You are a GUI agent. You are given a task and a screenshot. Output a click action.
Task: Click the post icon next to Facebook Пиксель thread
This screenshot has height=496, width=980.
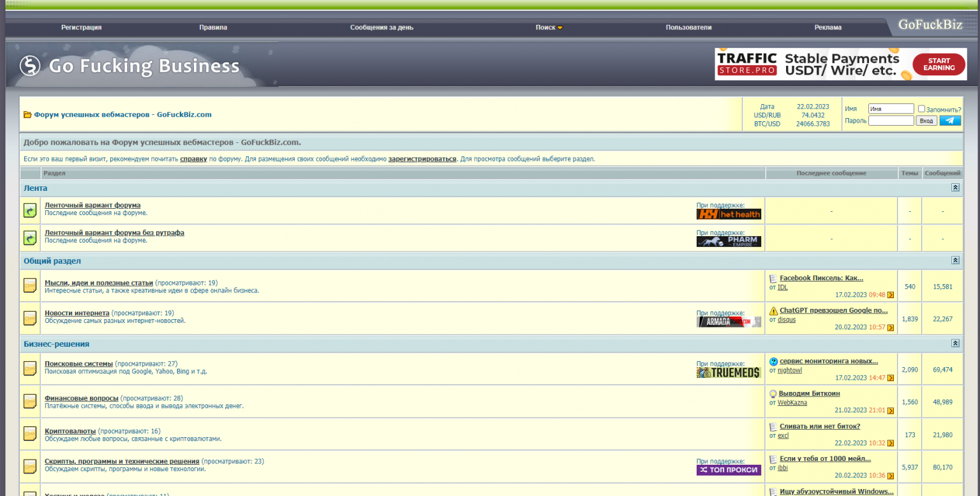click(773, 278)
